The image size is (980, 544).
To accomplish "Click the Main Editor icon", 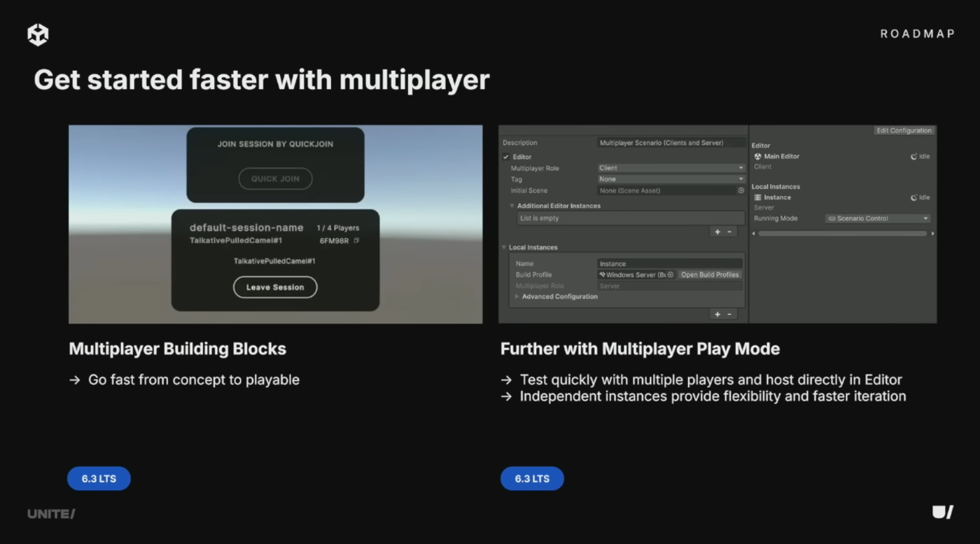I will coord(758,157).
